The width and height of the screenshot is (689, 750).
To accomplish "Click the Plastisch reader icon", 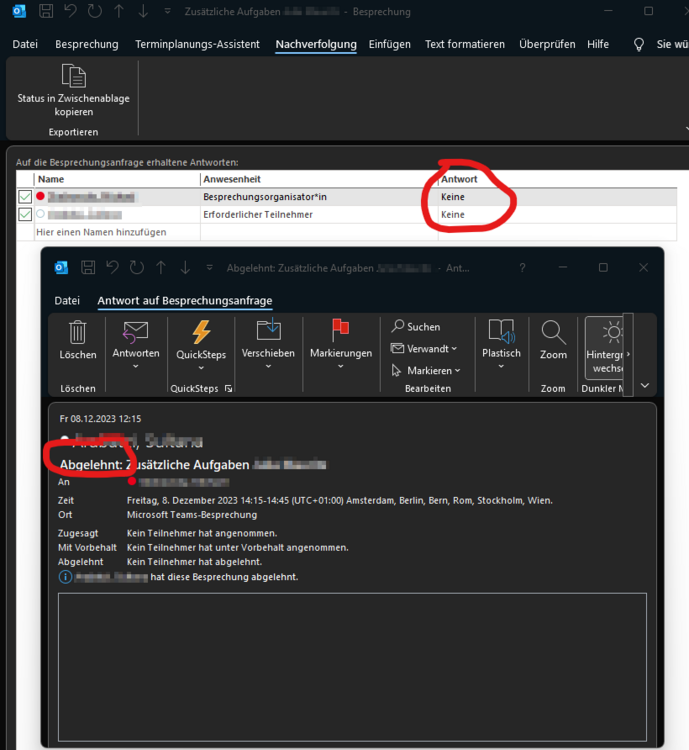I will pyautogui.click(x=501, y=333).
